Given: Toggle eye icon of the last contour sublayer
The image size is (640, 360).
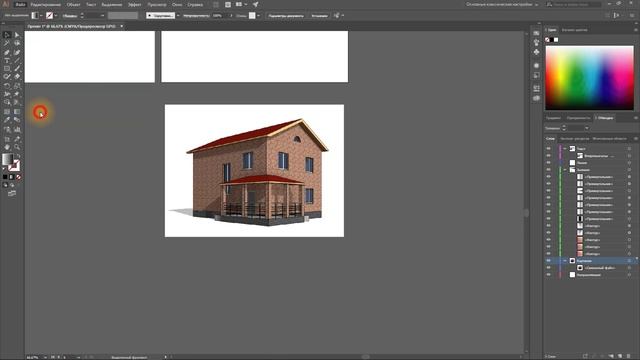Looking at the screenshot, I should (549, 253).
